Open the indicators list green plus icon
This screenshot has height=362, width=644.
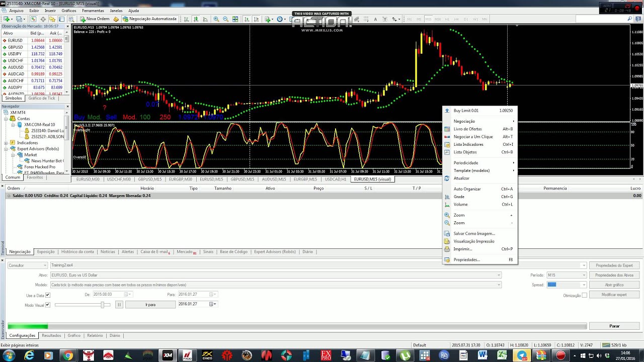point(268,19)
